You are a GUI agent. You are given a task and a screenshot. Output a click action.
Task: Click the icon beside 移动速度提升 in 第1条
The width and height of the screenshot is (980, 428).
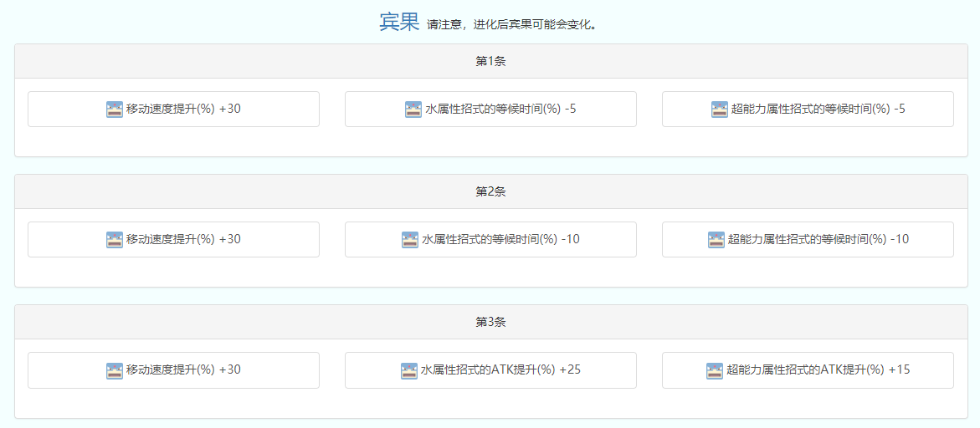(x=115, y=110)
